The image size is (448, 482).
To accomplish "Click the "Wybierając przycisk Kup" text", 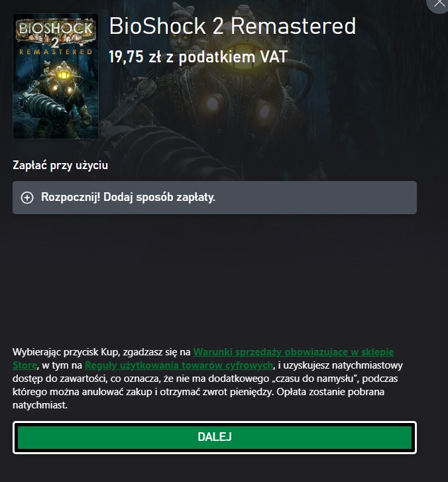I will coord(66,352).
